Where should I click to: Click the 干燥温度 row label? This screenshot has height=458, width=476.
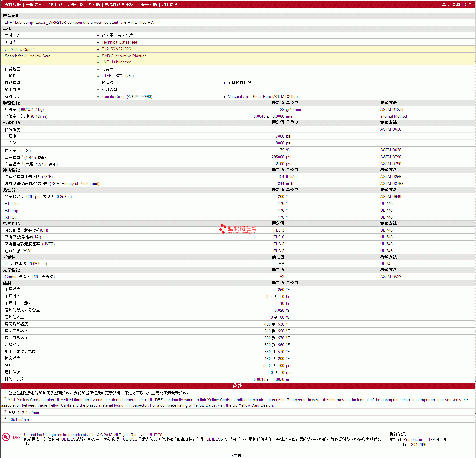[x=12, y=290]
